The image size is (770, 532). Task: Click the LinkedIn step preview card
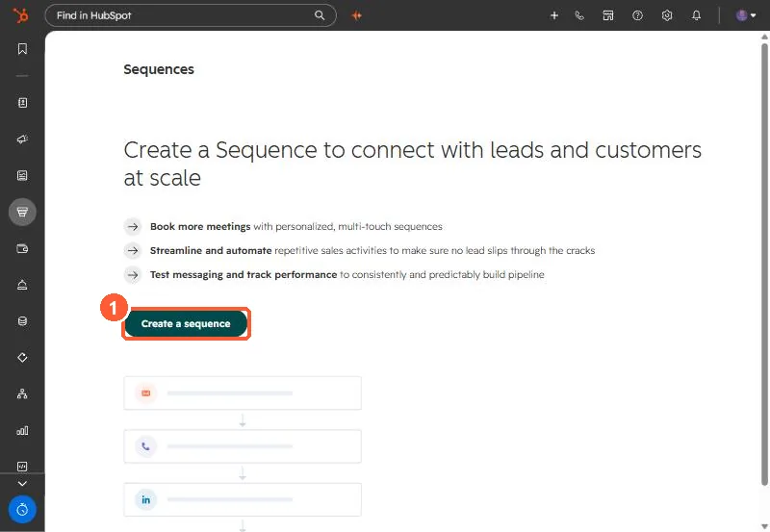pyautogui.click(x=243, y=499)
